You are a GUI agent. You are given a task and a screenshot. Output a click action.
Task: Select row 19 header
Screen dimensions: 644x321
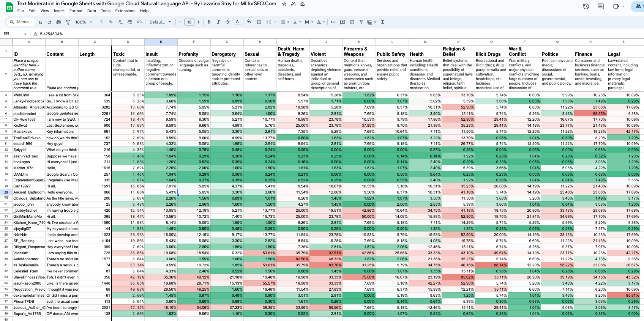click(x=6, y=192)
